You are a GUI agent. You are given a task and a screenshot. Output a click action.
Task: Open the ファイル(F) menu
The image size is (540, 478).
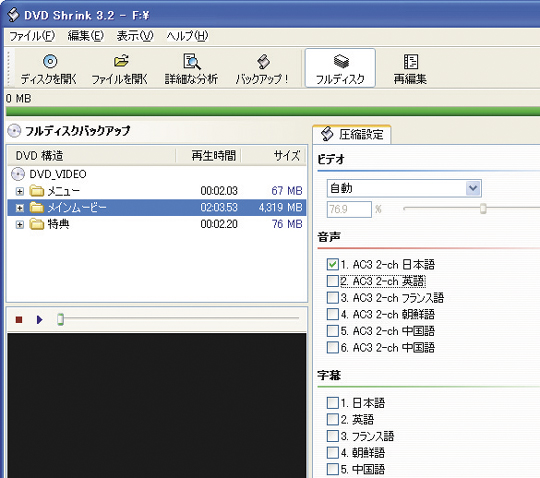click(32, 36)
